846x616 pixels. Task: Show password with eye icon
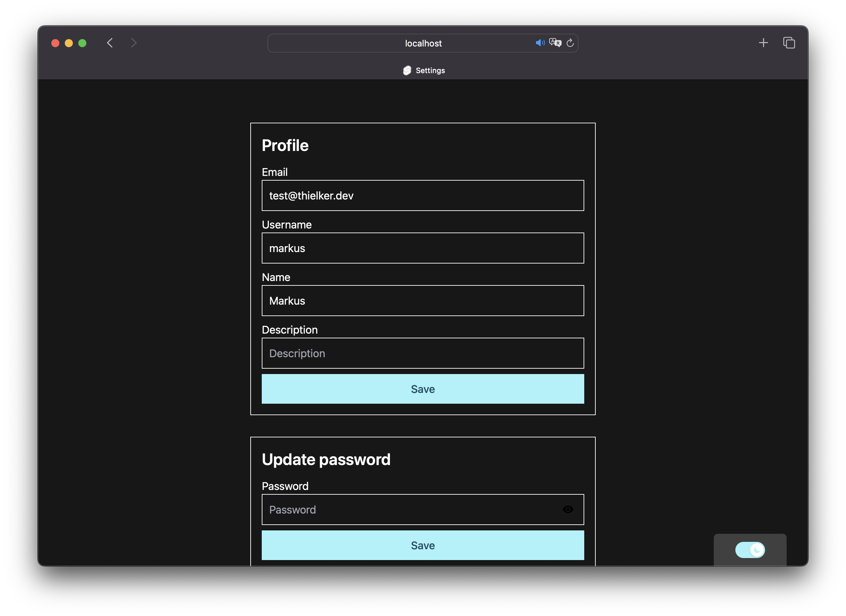[568, 510]
